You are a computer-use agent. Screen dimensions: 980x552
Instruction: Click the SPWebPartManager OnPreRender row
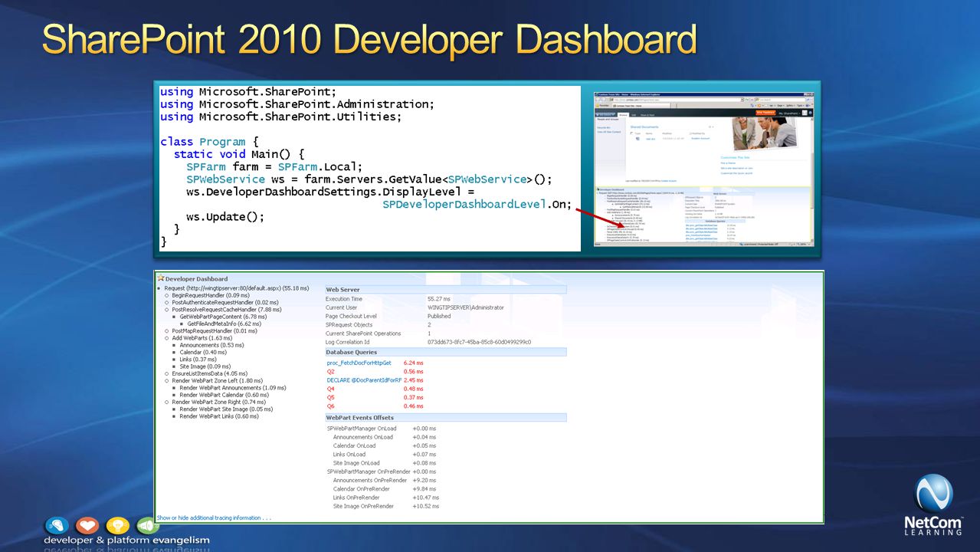(x=382, y=472)
